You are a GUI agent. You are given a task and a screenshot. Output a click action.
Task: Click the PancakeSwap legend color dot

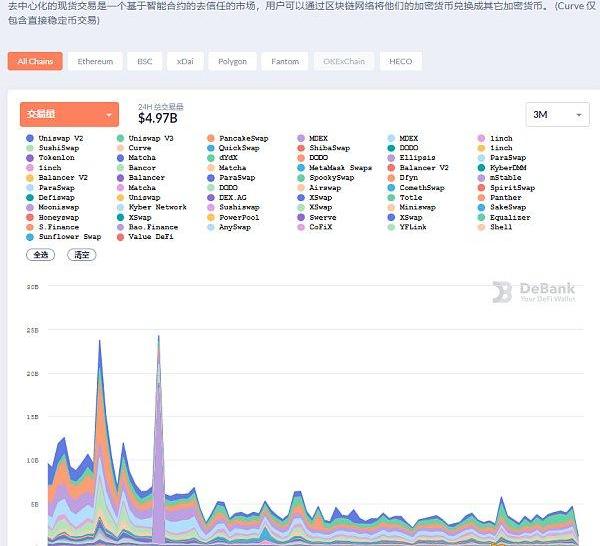(211, 138)
